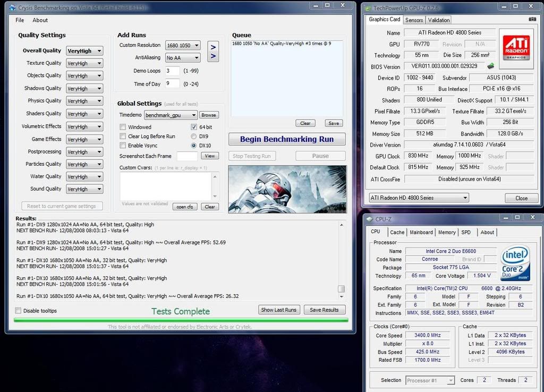The width and height of the screenshot is (544, 392).
Task: Add run to queue with arrow button
Action: point(213,52)
